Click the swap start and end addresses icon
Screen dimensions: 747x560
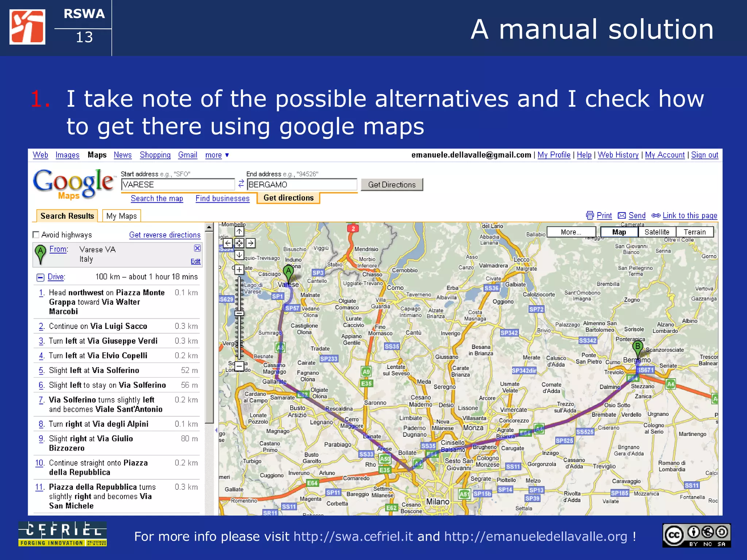pyautogui.click(x=241, y=184)
